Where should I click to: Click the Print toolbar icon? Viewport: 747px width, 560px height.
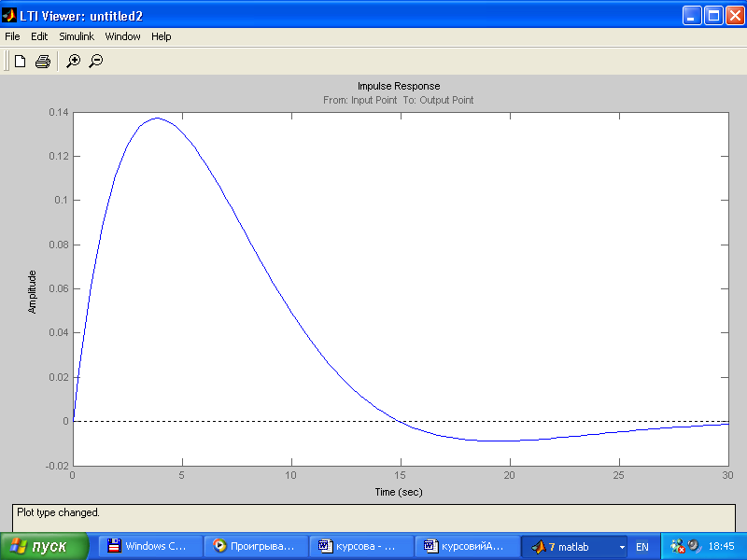point(43,61)
